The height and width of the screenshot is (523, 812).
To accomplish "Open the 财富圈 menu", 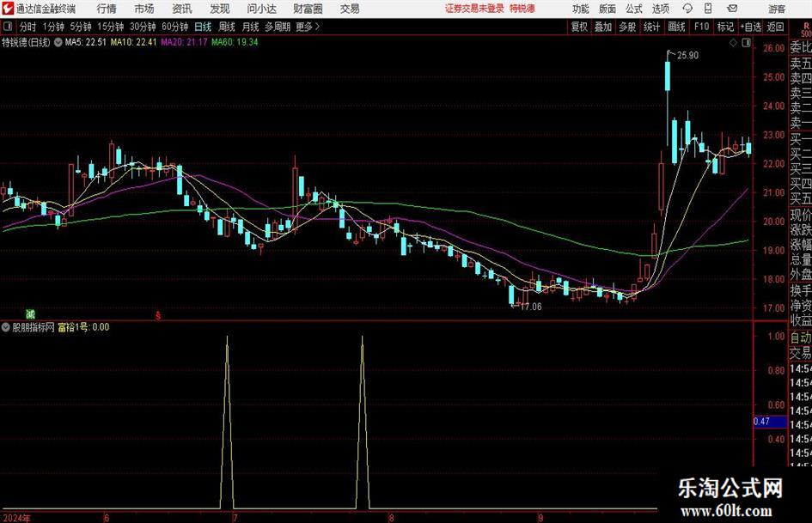I will [x=308, y=9].
